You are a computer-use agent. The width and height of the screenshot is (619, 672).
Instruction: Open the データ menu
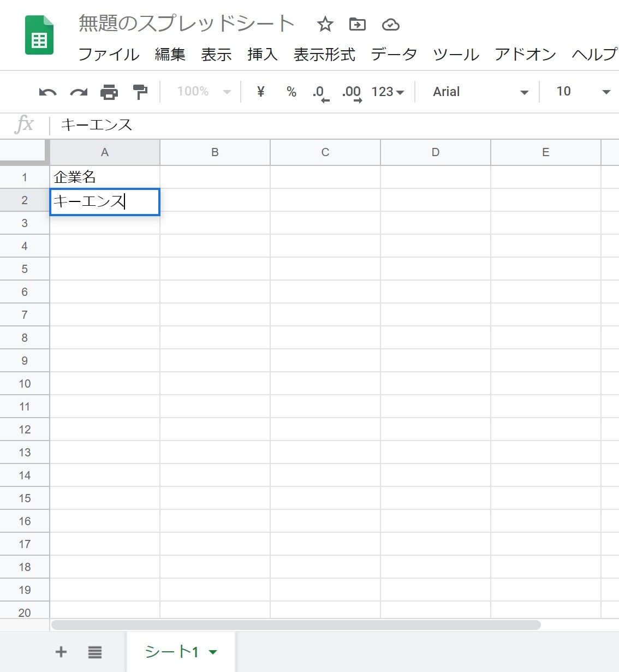(394, 55)
